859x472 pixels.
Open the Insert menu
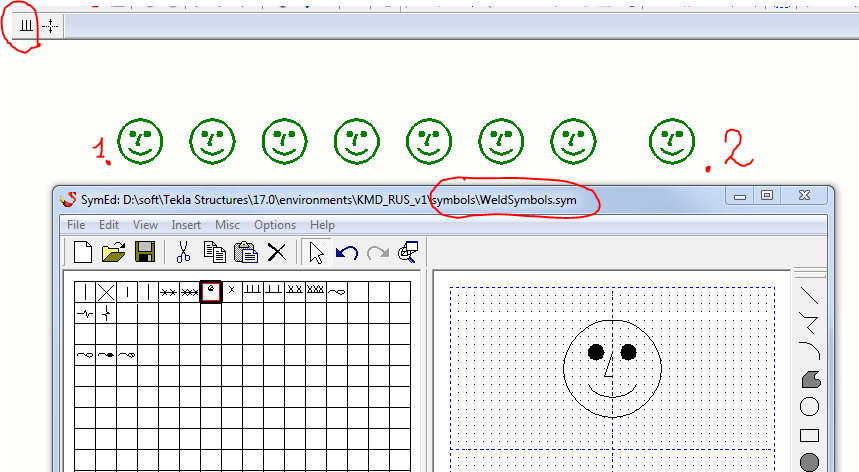coord(186,225)
